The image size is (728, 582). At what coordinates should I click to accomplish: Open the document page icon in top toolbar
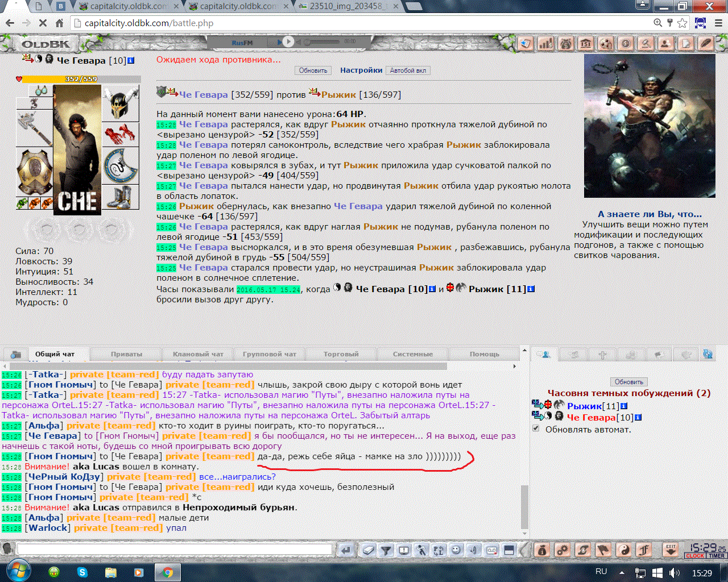[x=685, y=43]
